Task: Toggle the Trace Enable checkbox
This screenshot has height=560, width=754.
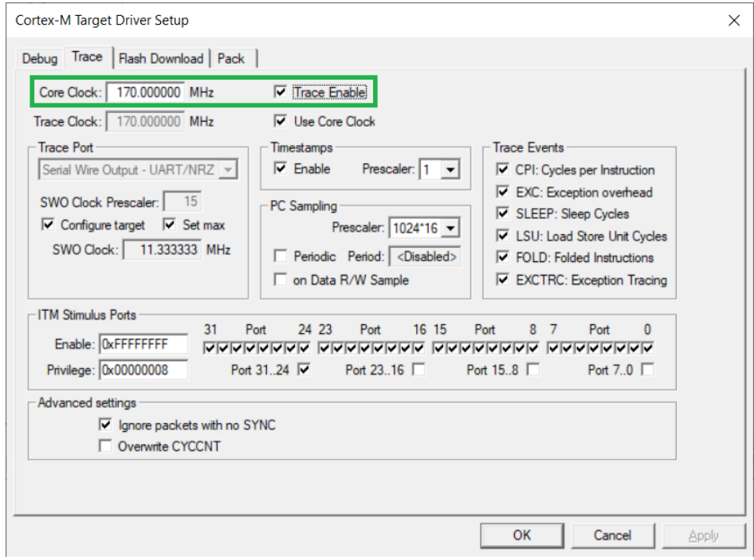Action: click(x=281, y=92)
